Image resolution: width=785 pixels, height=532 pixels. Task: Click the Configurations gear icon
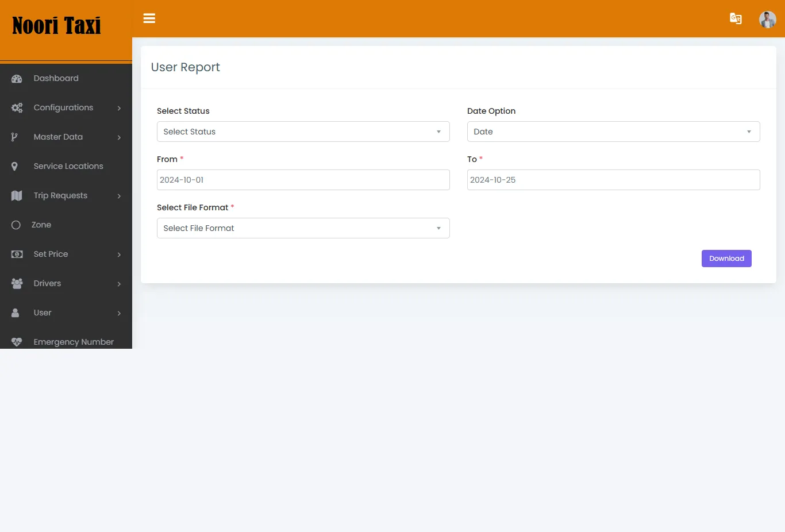point(16,107)
